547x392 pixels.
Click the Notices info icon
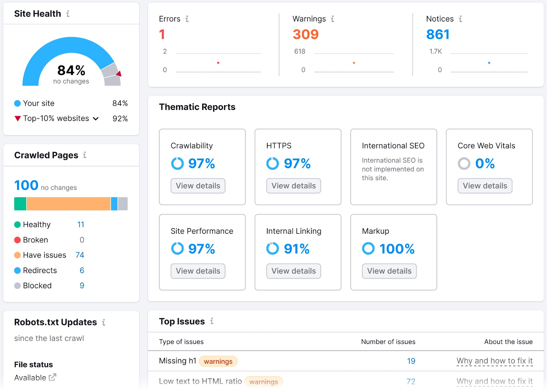point(461,19)
